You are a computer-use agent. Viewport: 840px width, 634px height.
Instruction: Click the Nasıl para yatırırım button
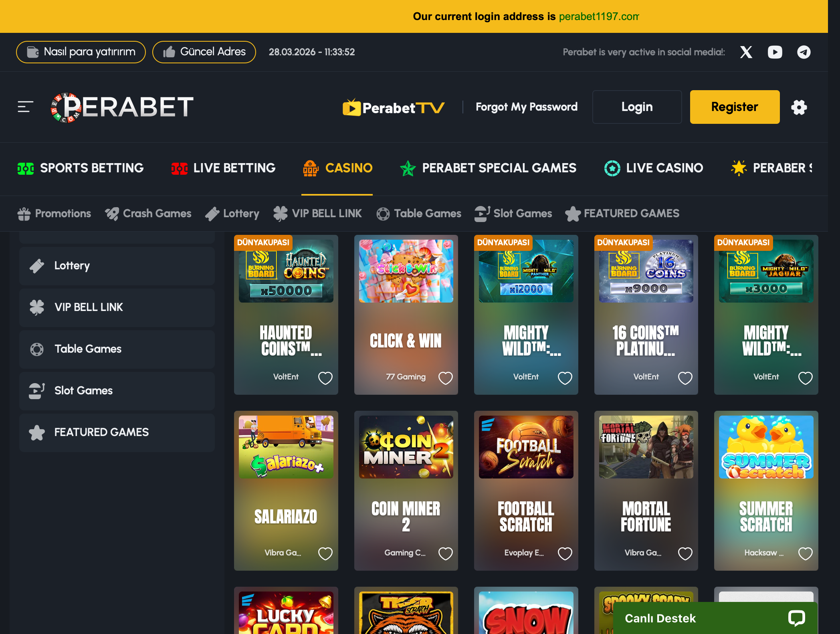[81, 52]
